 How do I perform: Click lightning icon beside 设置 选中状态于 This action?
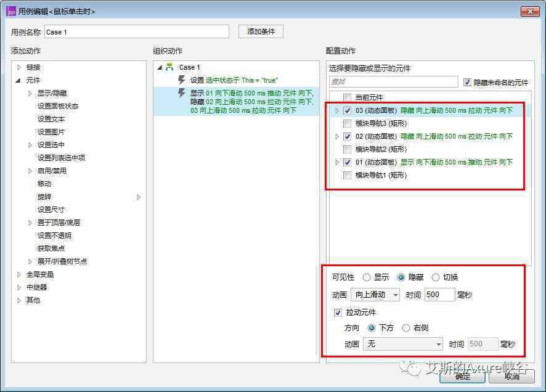coord(181,80)
